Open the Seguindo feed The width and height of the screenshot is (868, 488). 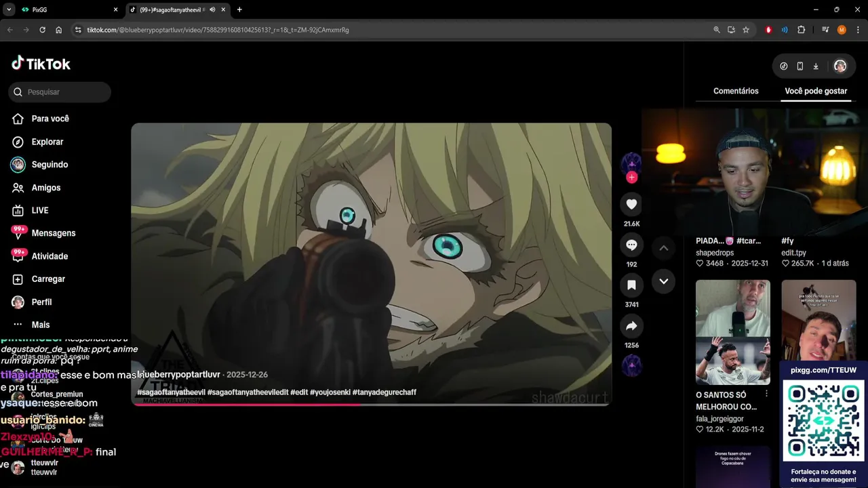(40, 165)
